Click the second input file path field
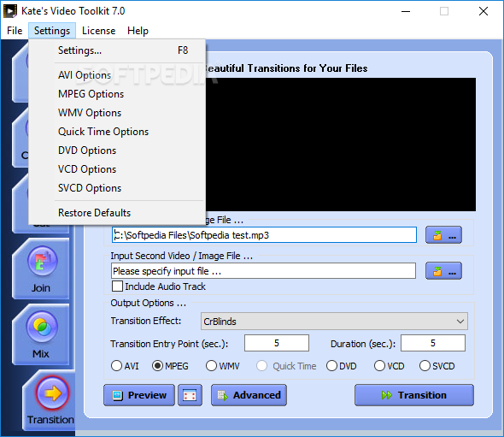This screenshot has height=437, width=504. point(264,271)
